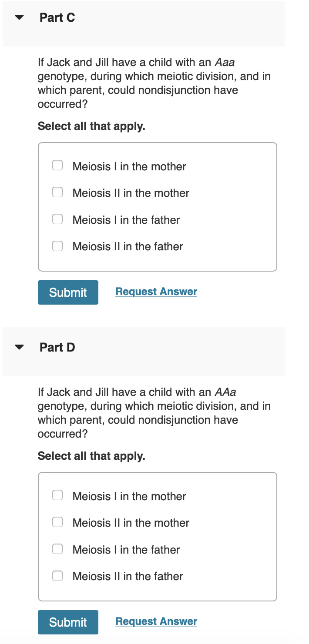Click the Part C section header

[57, 17]
